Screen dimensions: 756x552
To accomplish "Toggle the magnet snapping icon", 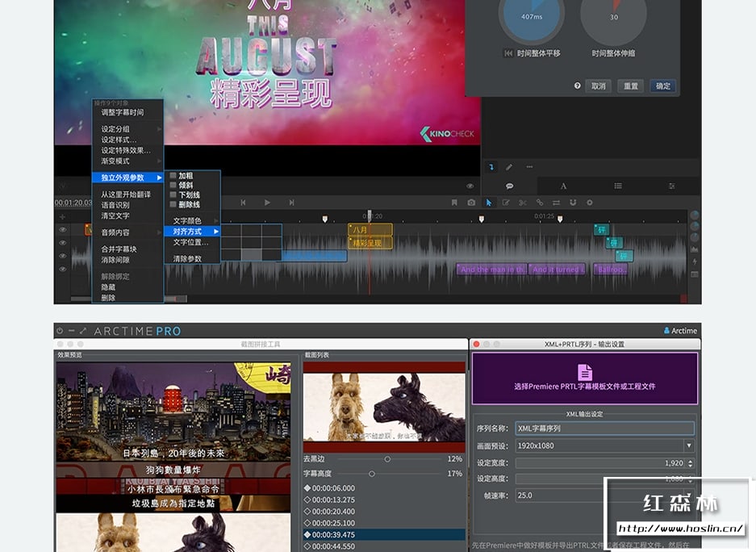I will pyautogui.click(x=573, y=203).
